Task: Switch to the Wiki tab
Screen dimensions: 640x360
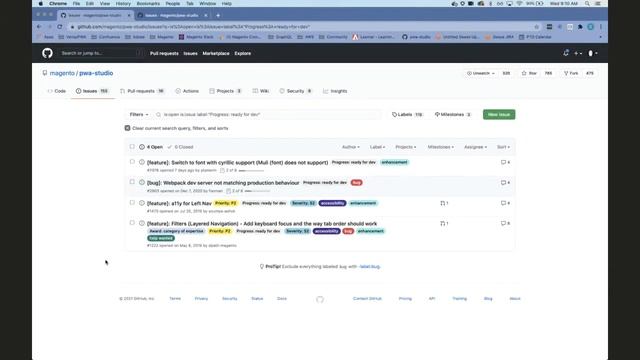Action: (x=260, y=91)
